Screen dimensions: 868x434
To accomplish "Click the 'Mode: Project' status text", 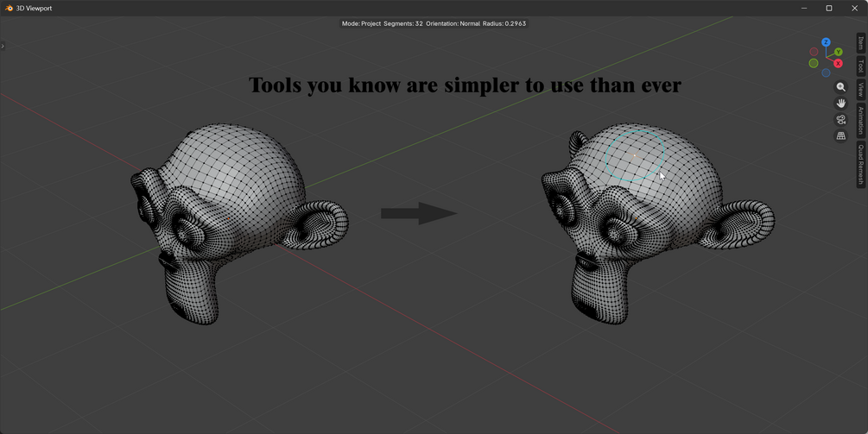I will 362,24.
